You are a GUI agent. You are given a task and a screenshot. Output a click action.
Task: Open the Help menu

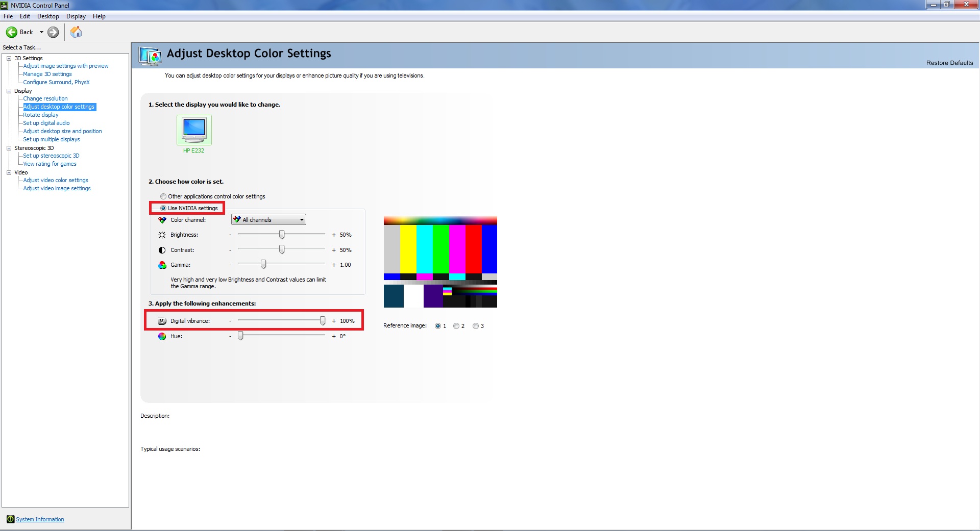pyautogui.click(x=99, y=16)
